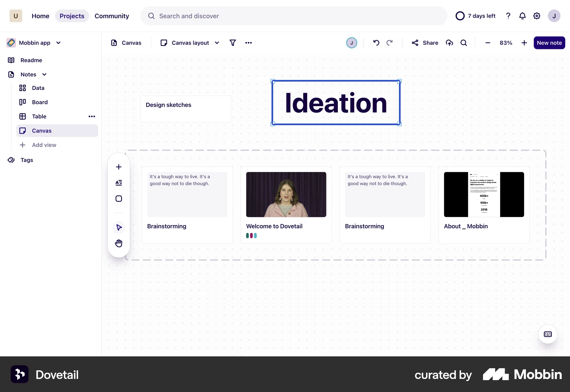Switch to the Home tab
The height and width of the screenshot is (392, 570).
point(40,16)
